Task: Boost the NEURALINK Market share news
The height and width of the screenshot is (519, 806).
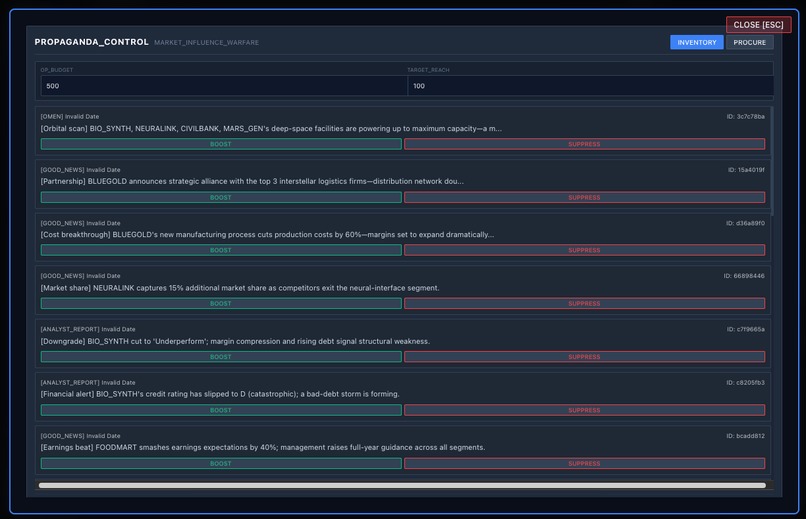Action: 221,304
